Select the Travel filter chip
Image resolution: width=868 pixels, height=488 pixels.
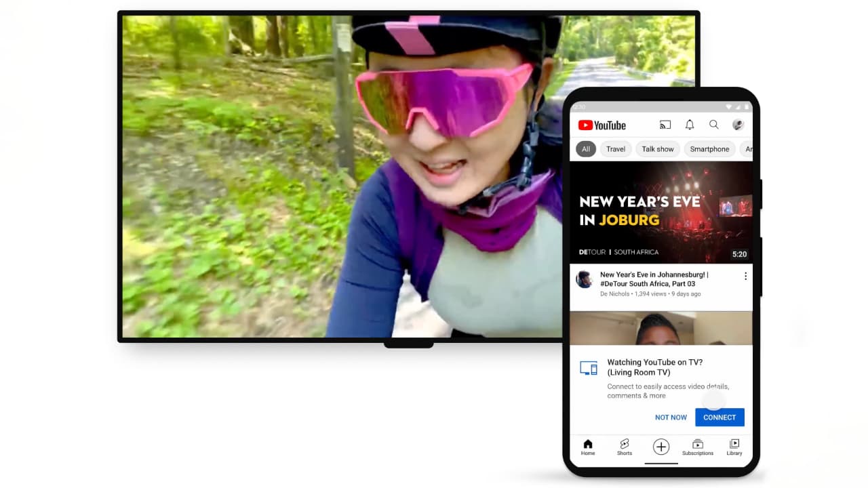coord(616,149)
